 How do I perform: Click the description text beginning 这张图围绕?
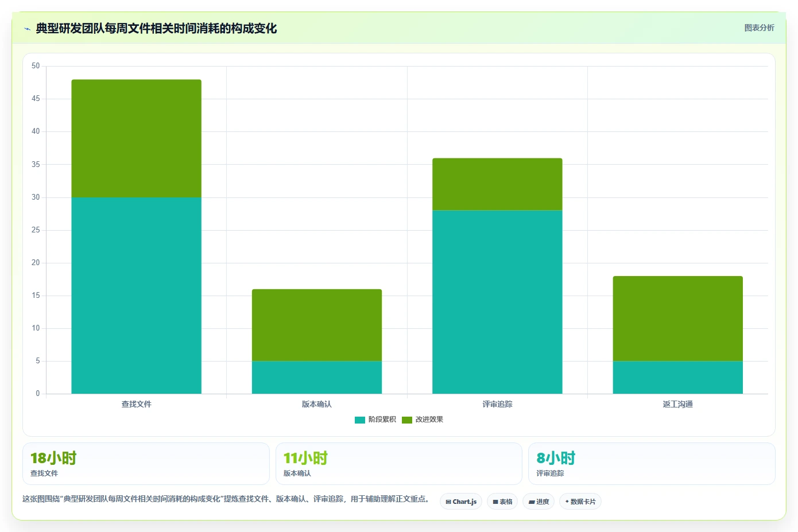coord(227,499)
